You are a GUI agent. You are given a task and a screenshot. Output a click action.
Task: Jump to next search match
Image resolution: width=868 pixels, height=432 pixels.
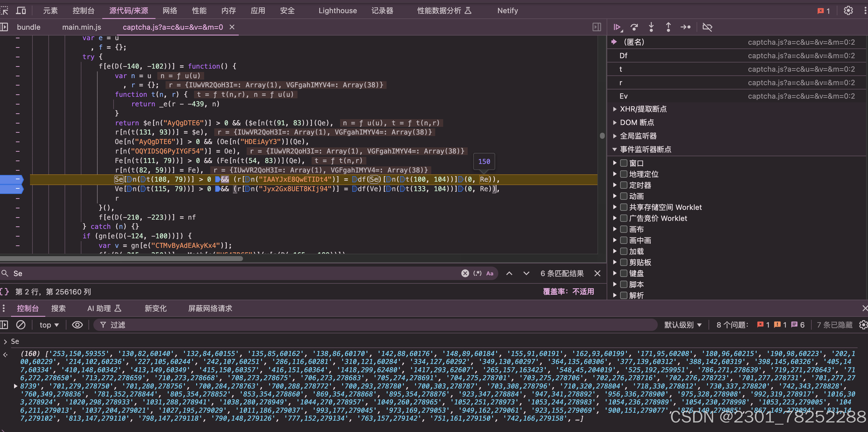526,273
